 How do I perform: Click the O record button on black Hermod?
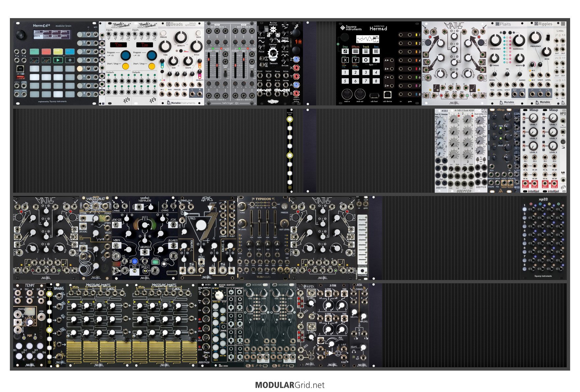pos(366,60)
